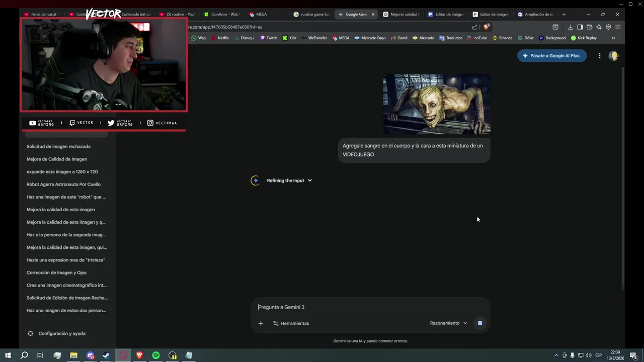The width and height of the screenshot is (644, 362).
Task: Open the Herramientas tools menu
Action: [x=291, y=323]
